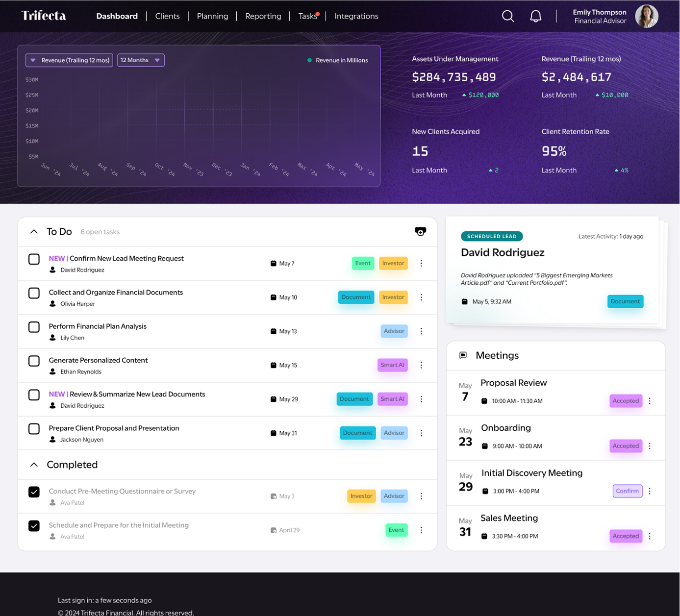Screen dimensions: 680x616
Task: Click the Proposal Review meeting title
Action: coord(513,383)
